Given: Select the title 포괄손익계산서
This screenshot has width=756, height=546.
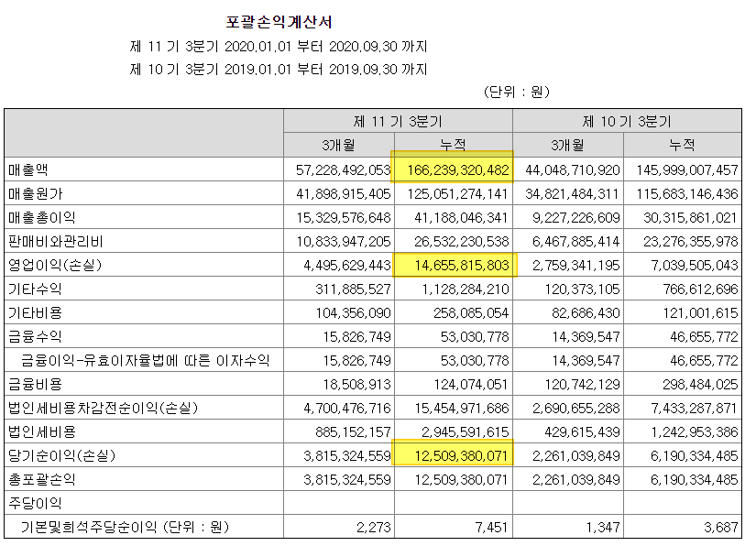Looking at the screenshot, I should 279,22.
